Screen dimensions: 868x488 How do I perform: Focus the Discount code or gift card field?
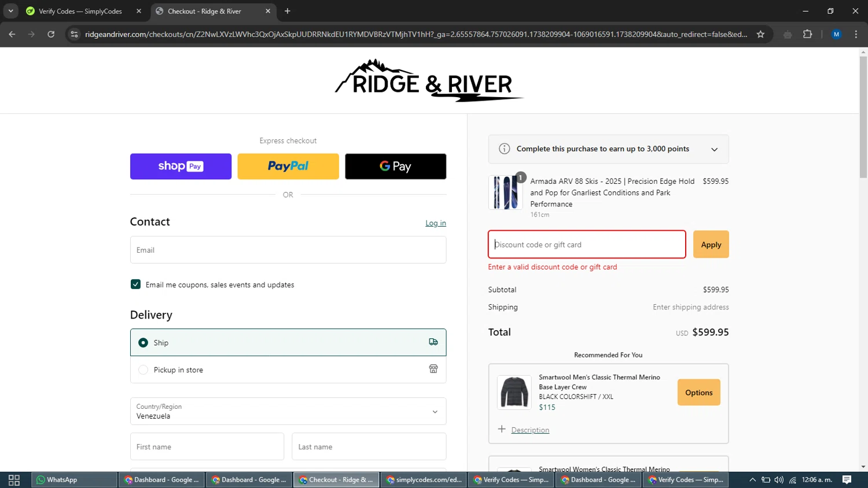[x=587, y=245]
